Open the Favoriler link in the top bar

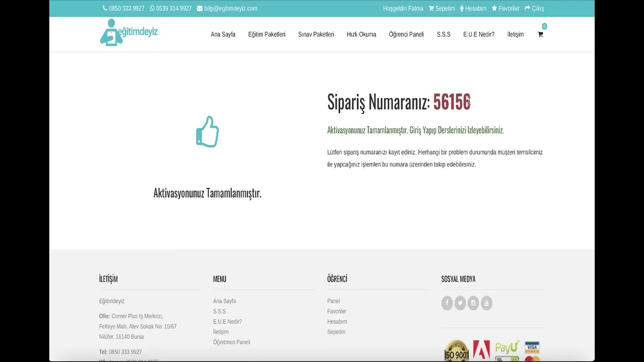tap(509, 9)
